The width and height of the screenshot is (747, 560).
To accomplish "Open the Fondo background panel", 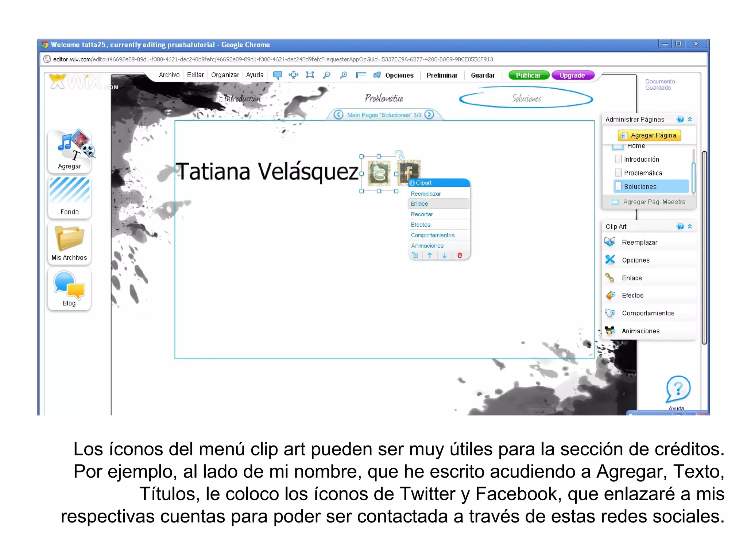I will click(x=69, y=197).
